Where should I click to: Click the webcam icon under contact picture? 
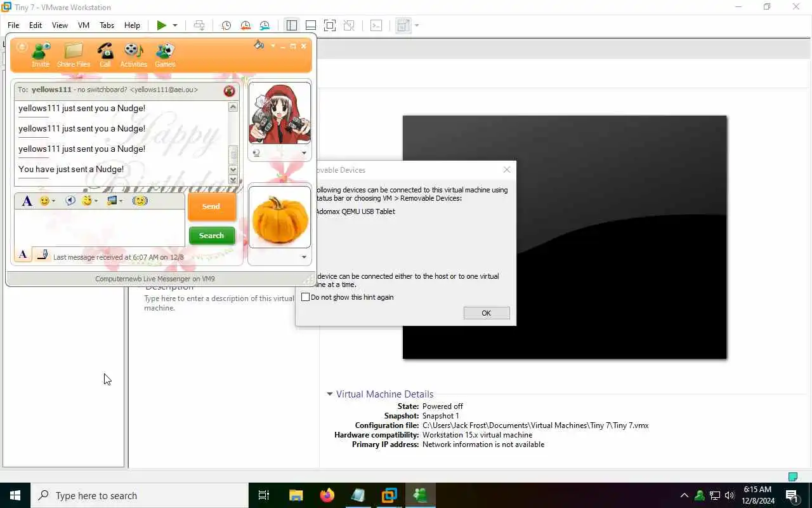[256, 153]
